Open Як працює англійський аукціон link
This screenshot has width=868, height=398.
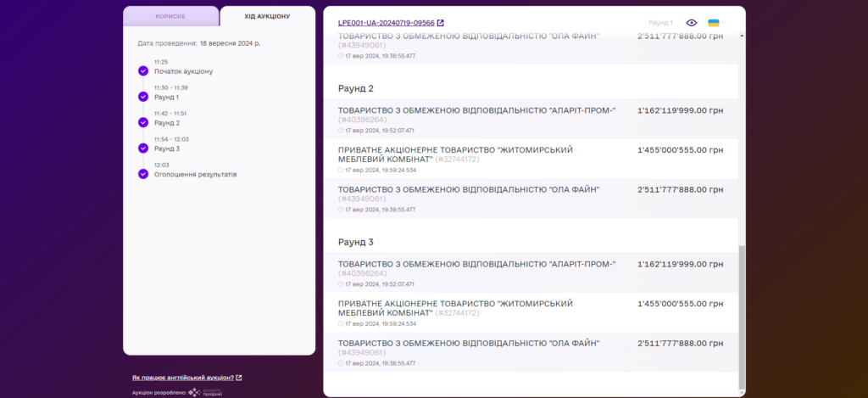(x=183, y=378)
